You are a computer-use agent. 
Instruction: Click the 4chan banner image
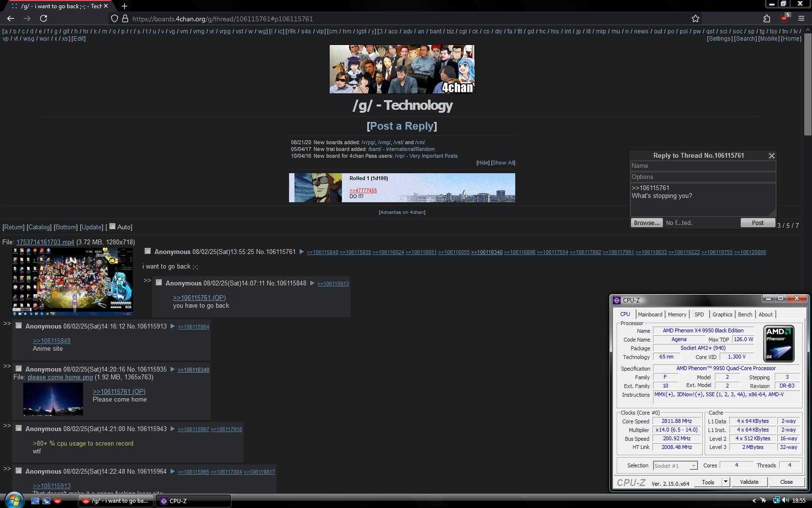point(402,69)
